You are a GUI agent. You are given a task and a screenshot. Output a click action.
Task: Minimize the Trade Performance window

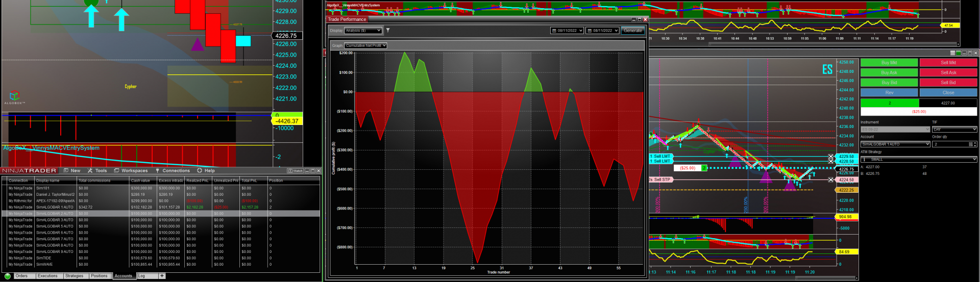click(633, 19)
